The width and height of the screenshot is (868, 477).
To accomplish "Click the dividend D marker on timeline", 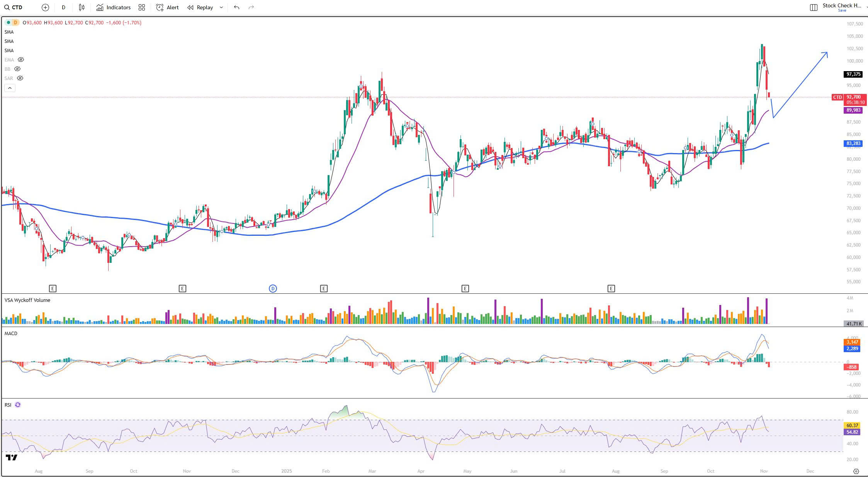I will (273, 288).
